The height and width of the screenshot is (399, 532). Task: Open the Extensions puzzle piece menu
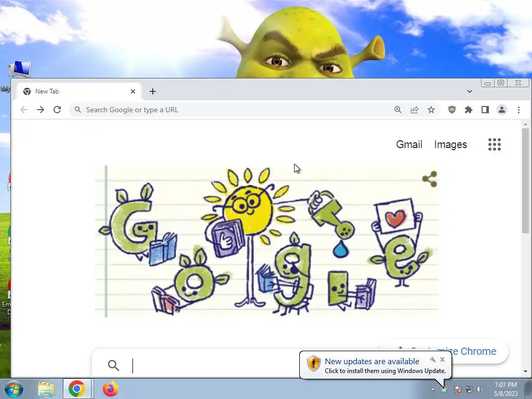click(468, 110)
